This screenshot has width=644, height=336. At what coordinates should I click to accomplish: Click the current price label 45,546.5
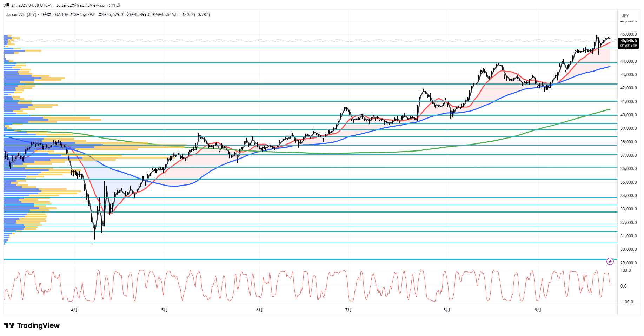tap(628, 41)
